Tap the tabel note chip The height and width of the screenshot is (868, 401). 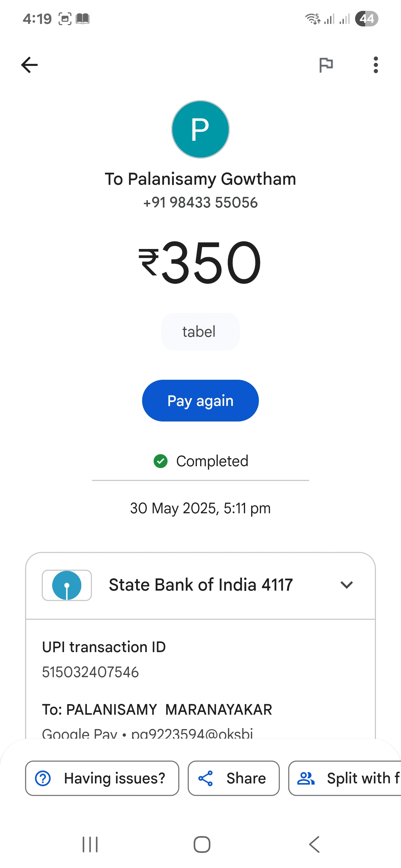[200, 332]
